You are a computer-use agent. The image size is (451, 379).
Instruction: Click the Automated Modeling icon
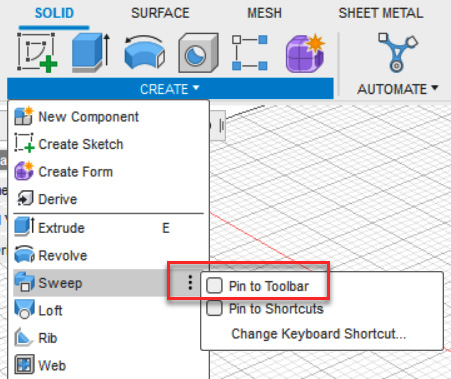[397, 52]
